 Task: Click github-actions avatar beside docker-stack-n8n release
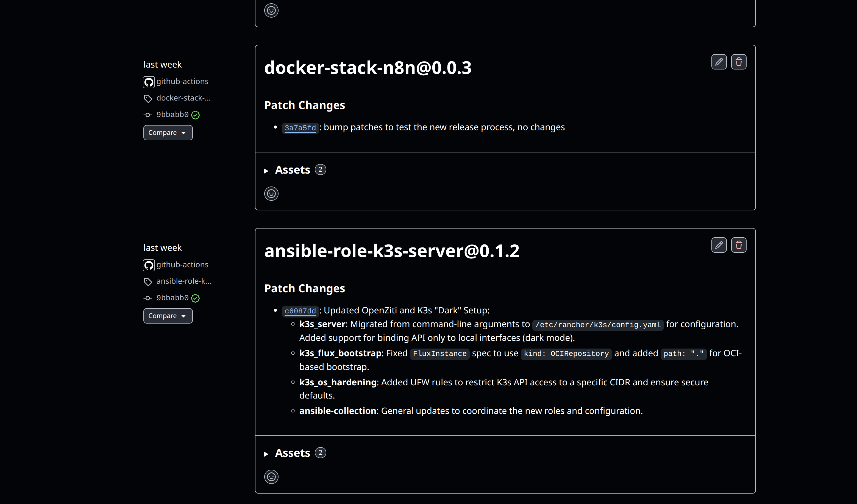click(x=149, y=82)
